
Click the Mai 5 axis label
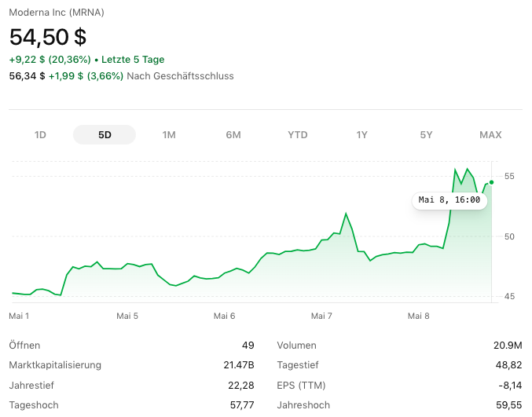(x=127, y=316)
